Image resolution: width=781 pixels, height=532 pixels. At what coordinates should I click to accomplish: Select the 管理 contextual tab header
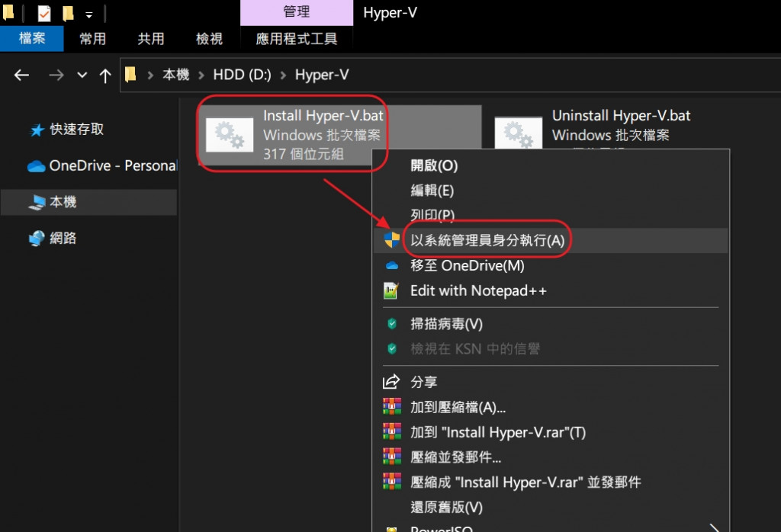(x=297, y=12)
